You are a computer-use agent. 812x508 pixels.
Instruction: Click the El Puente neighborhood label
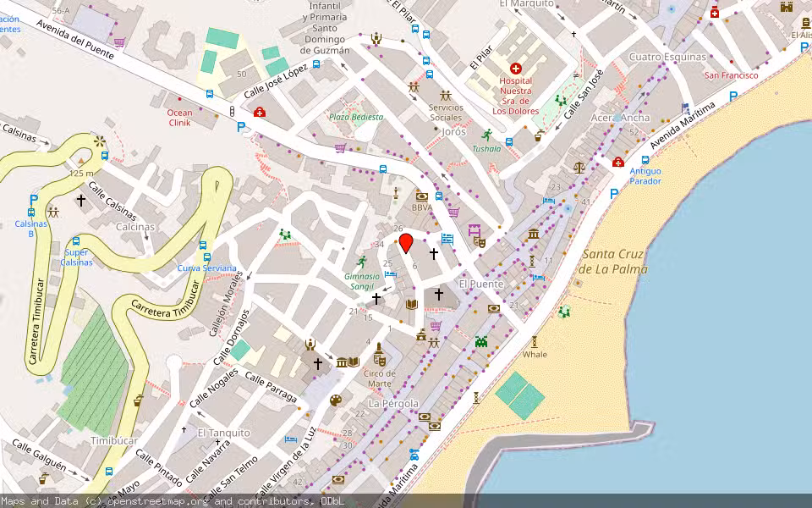[480, 282]
